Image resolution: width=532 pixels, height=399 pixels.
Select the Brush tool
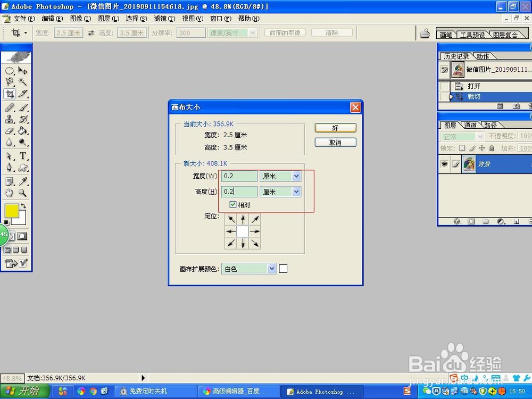click(x=22, y=108)
